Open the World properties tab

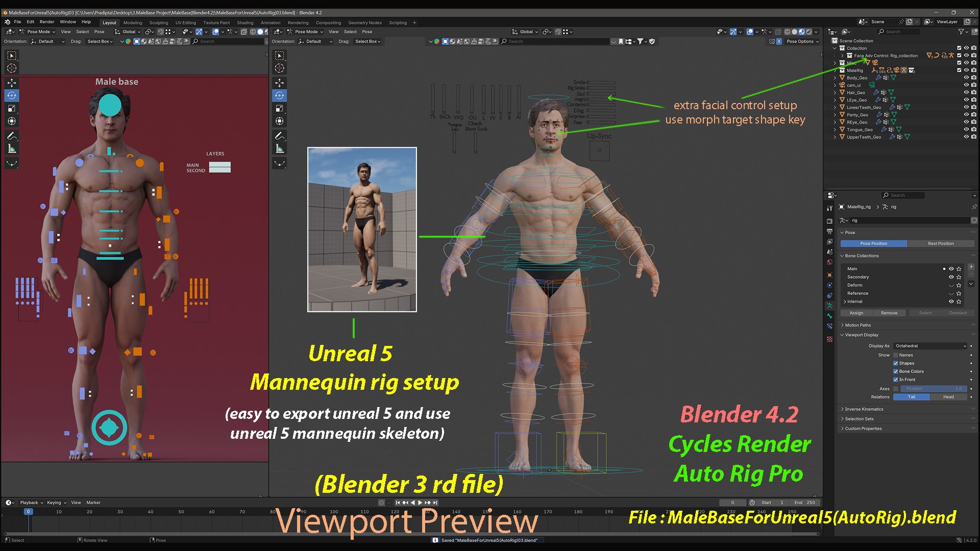[x=829, y=262]
